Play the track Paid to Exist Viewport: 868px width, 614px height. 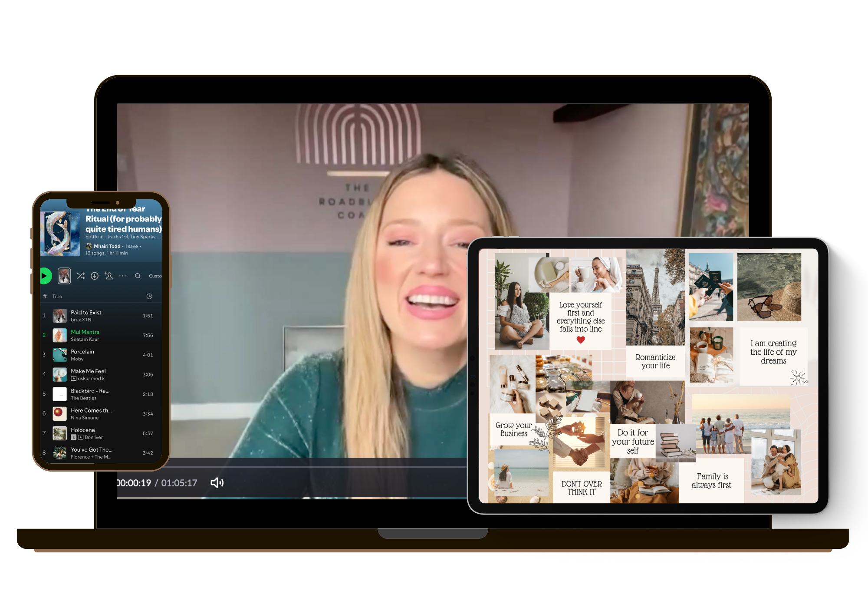point(86,312)
